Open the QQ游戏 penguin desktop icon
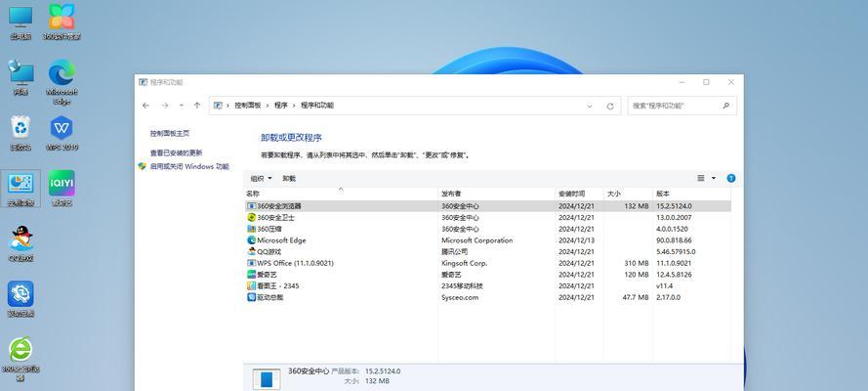Viewport: 868px width, 391px height. [x=21, y=243]
